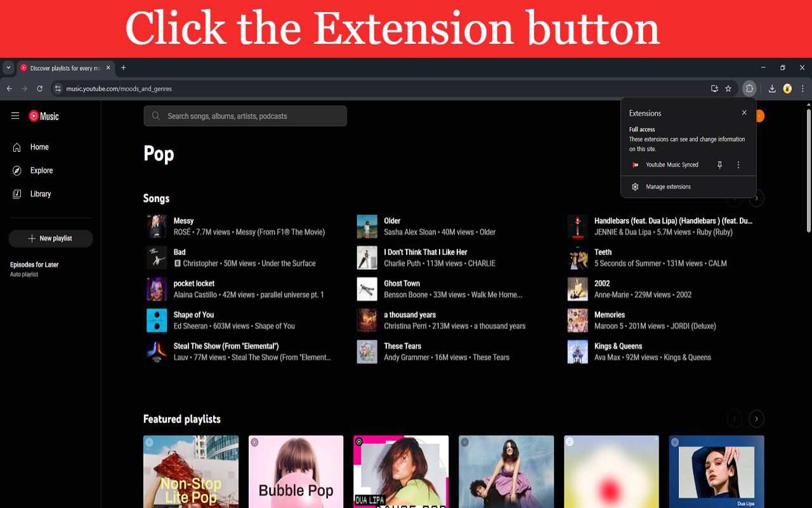Click the Older song thumbnail
This screenshot has height=508, width=812.
click(367, 226)
